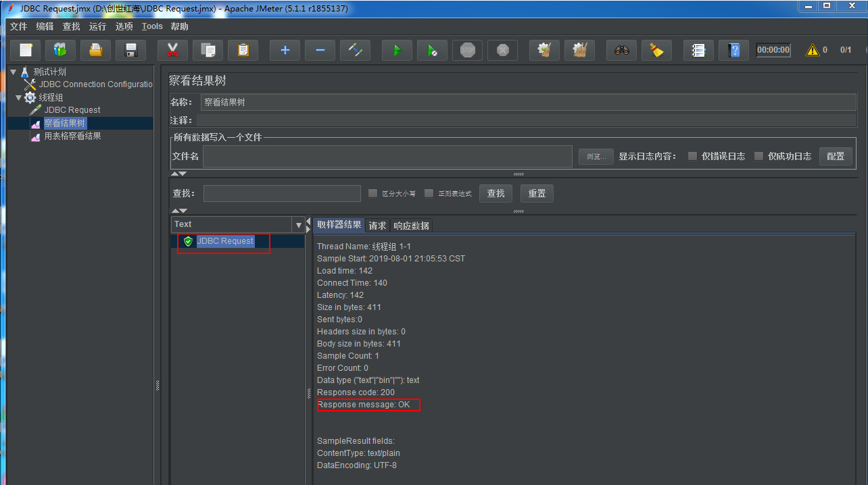
Task: Enable the 仅错误日志 checkbox
Action: click(692, 156)
